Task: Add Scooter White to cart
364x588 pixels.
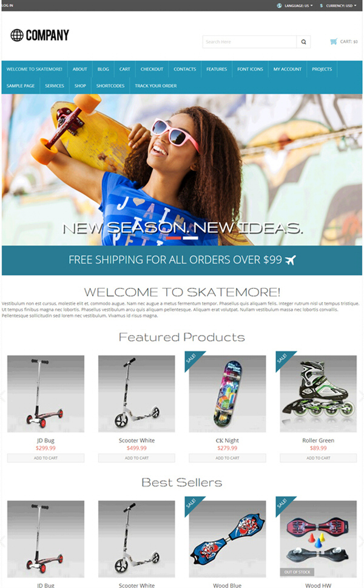Action: pos(136,458)
